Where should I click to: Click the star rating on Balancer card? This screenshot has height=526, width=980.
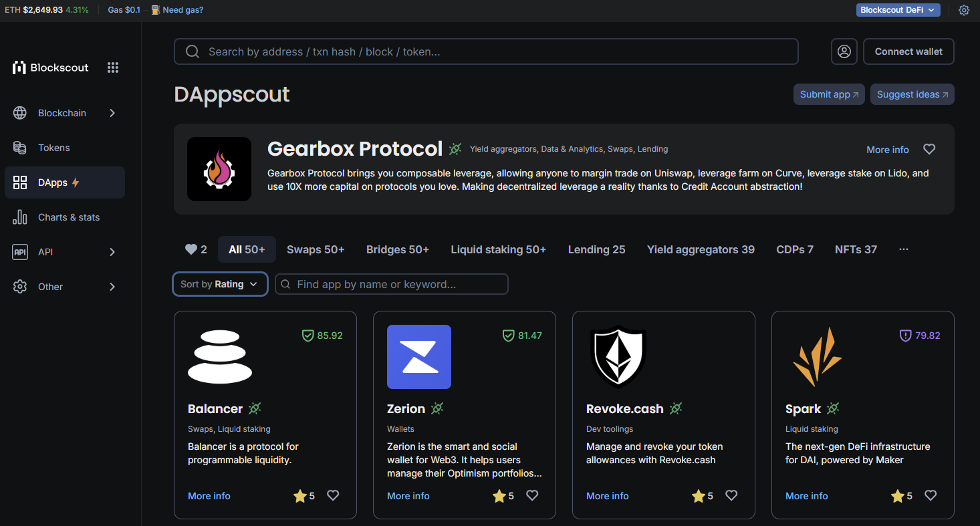coord(304,496)
